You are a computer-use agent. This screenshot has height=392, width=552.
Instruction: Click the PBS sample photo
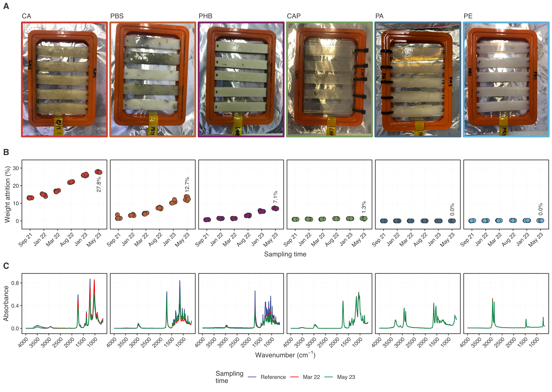153,79
